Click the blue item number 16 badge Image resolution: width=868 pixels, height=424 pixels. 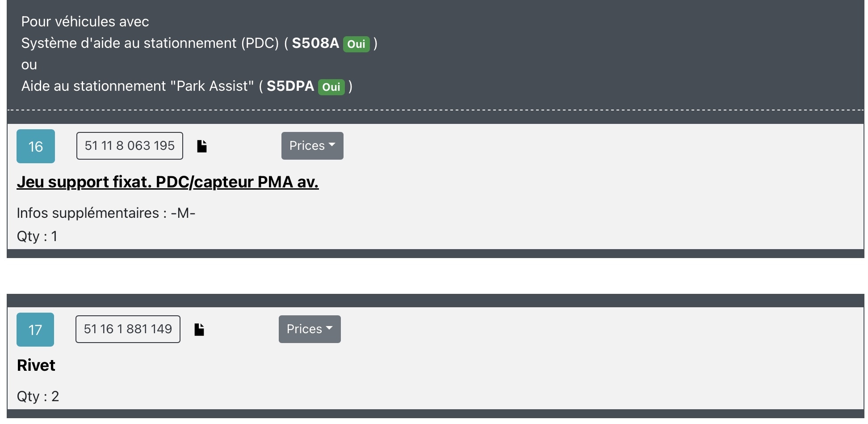(x=36, y=146)
